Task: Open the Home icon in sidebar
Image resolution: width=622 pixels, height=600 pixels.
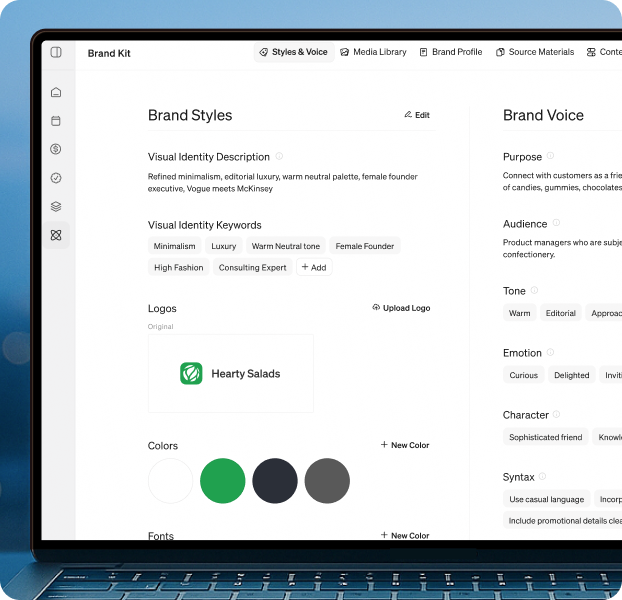Action: point(56,92)
